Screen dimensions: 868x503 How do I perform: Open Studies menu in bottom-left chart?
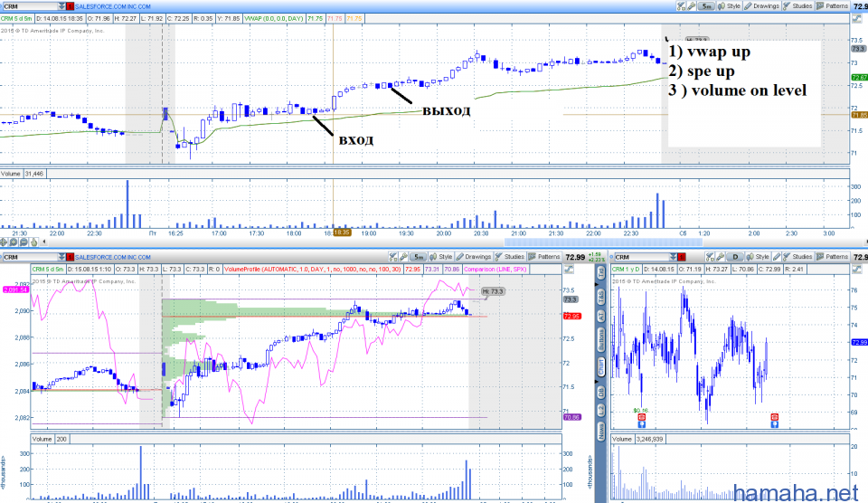[x=510, y=257]
